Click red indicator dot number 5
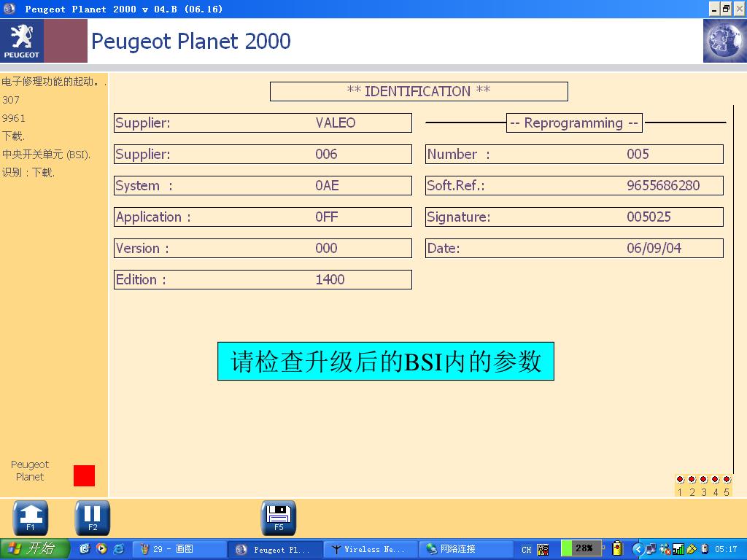747x560 pixels. tap(727, 480)
